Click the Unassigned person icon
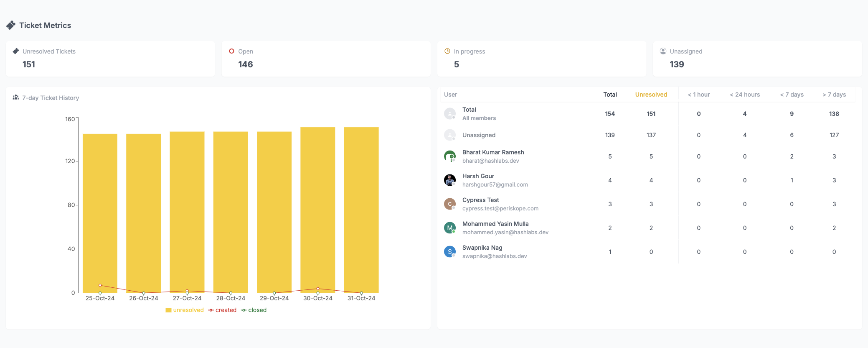Viewport: 868px width, 348px height. (x=663, y=51)
